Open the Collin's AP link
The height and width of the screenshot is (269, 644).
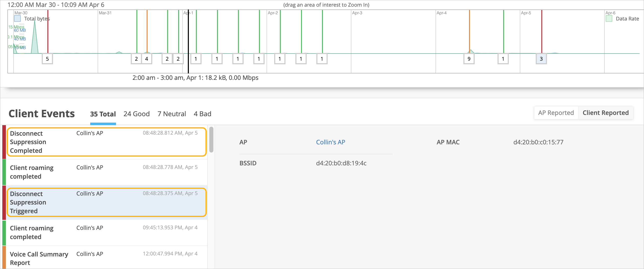330,142
